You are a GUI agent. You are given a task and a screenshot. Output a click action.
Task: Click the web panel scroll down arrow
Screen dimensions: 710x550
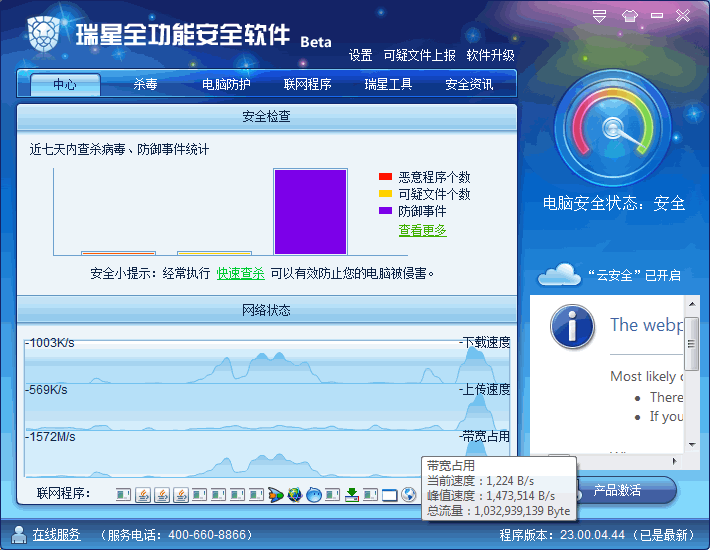(692, 445)
